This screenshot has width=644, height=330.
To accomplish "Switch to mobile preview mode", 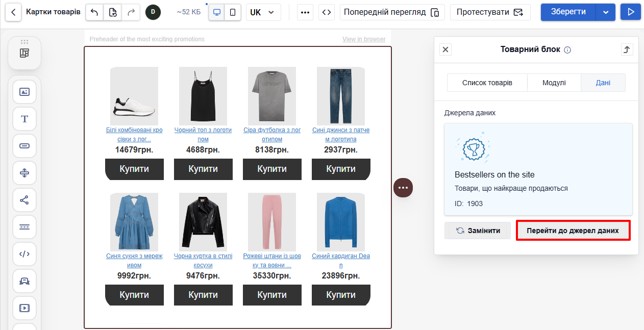I will point(233,12).
